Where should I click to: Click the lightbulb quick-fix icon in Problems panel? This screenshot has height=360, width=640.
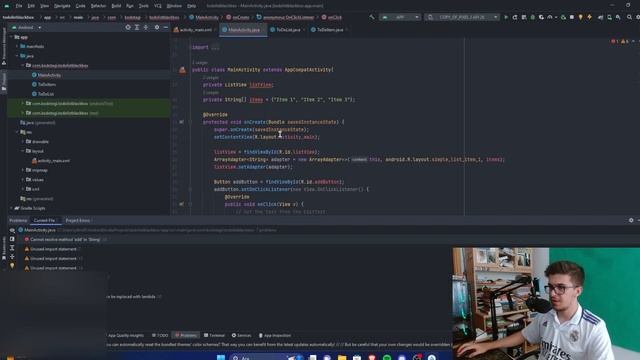(12, 266)
